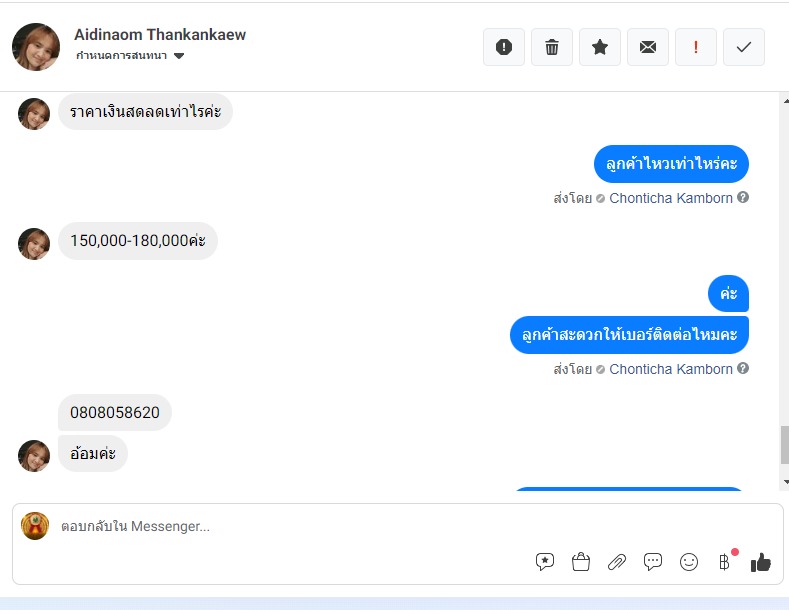The width and height of the screenshot is (789, 610).
Task: Mark conversation done with checkmark
Action: pos(744,47)
